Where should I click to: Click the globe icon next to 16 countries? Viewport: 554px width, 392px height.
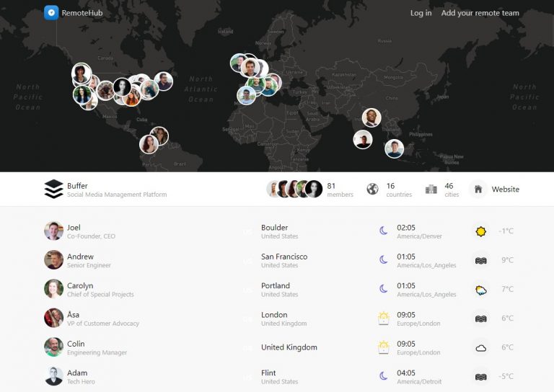[x=372, y=189]
